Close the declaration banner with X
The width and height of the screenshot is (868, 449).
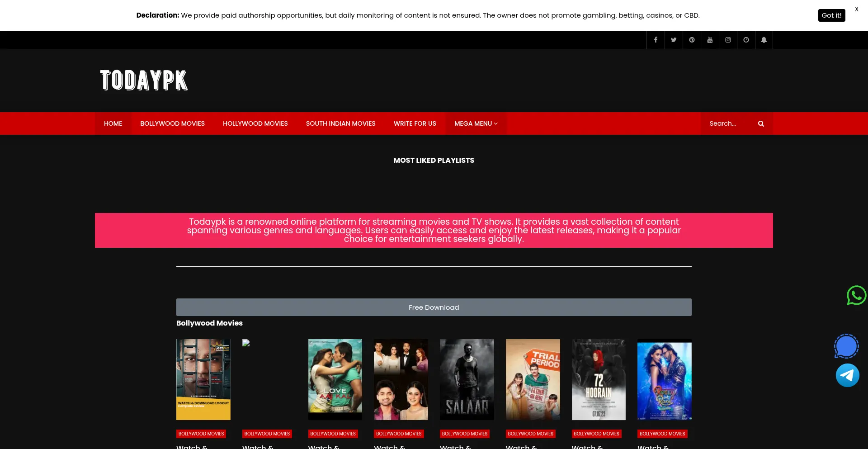coord(856,9)
